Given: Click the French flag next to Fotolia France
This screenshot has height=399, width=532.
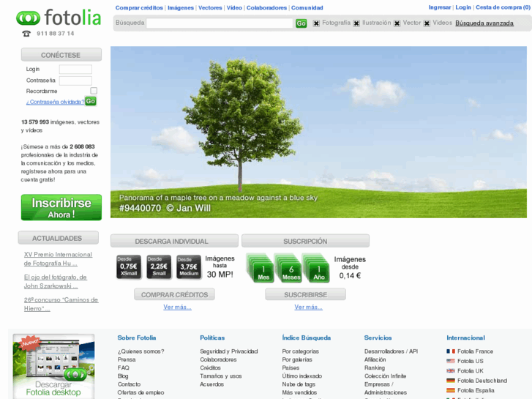Looking at the screenshot, I should [x=451, y=351].
